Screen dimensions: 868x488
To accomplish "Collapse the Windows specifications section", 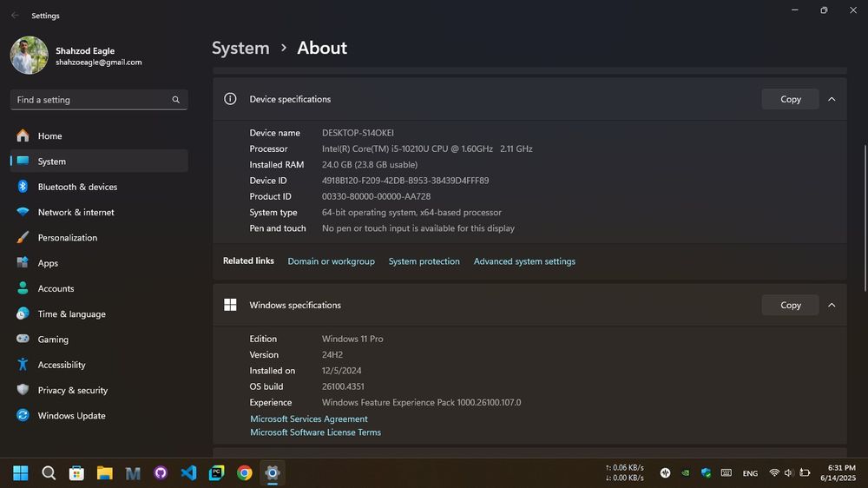I will point(832,305).
